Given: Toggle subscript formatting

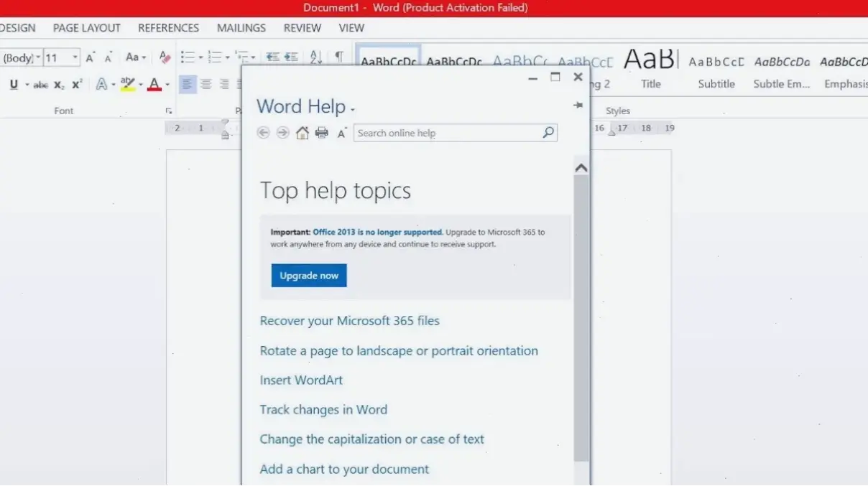Looking at the screenshot, I should pos(59,85).
